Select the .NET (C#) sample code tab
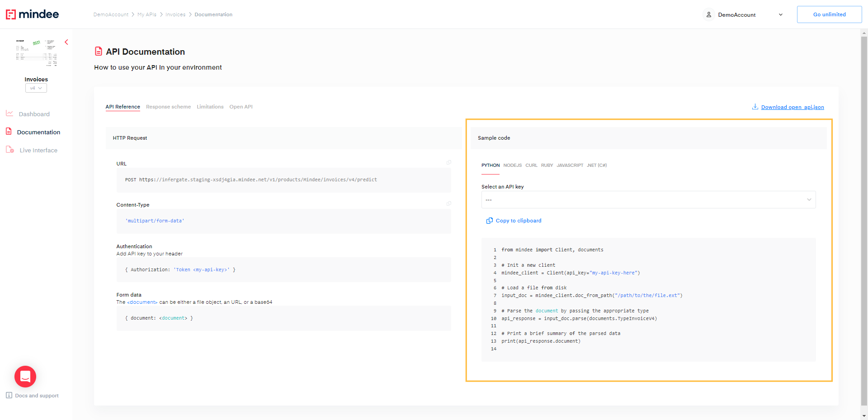 click(597, 165)
